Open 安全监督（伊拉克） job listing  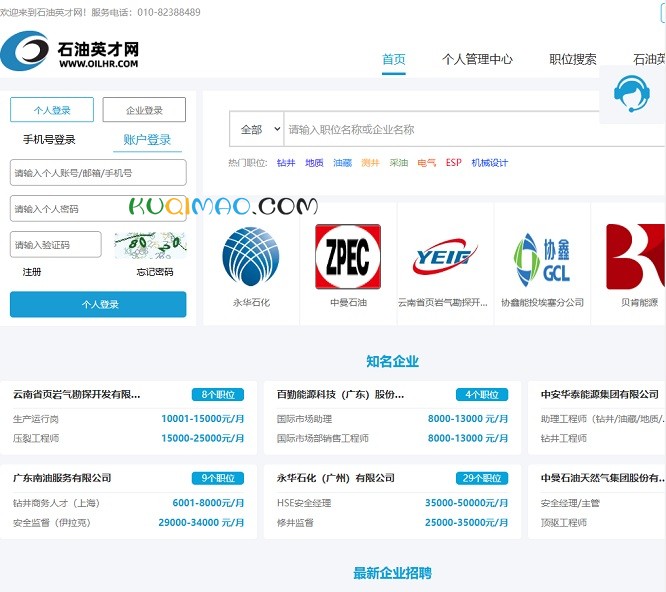point(51,522)
